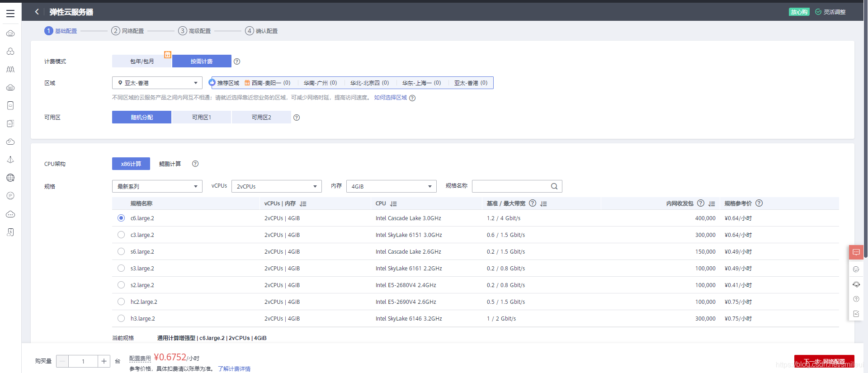This screenshot has width=868, height=373.
Task: Open the 区域 dropdown showing 亚太-香港
Action: click(x=157, y=83)
